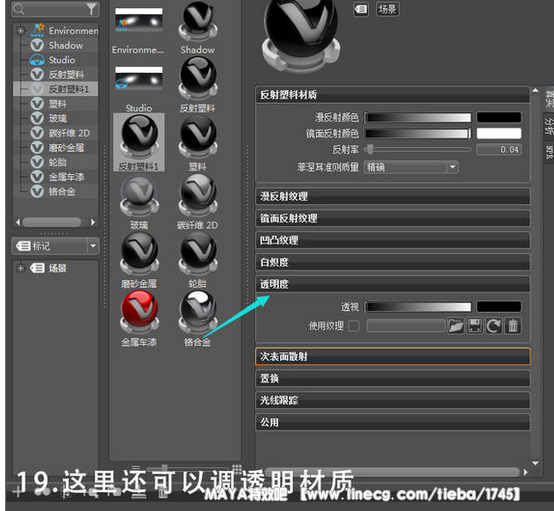Select the Shadow material ball thumbnail
Viewport: 554px width, 511px height.
[198, 22]
